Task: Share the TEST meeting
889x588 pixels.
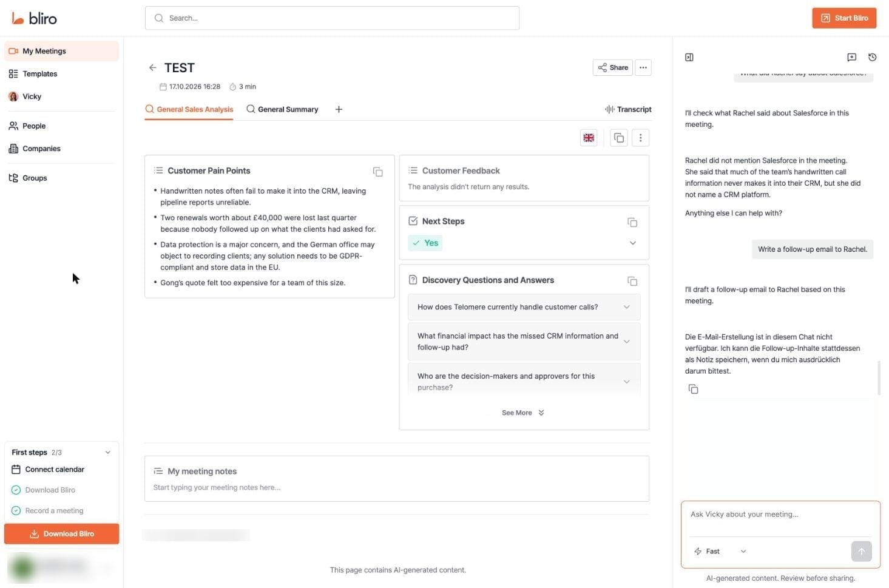Action: coord(612,67)
